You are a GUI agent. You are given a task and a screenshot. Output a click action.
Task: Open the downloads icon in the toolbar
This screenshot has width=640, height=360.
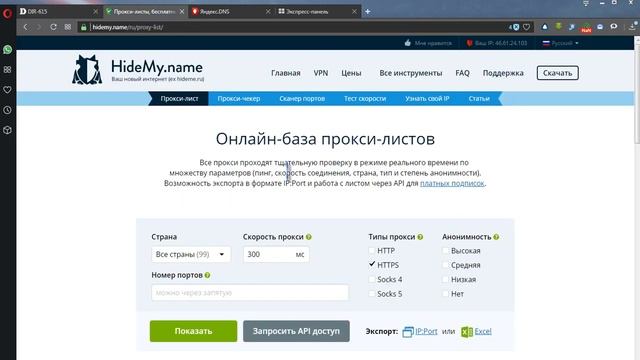point(632,27)
